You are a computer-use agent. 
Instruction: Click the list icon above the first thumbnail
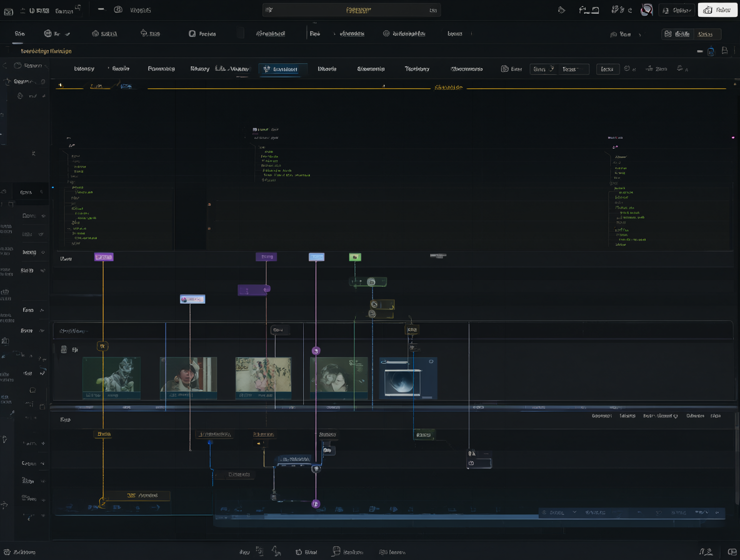coord(64,349)
